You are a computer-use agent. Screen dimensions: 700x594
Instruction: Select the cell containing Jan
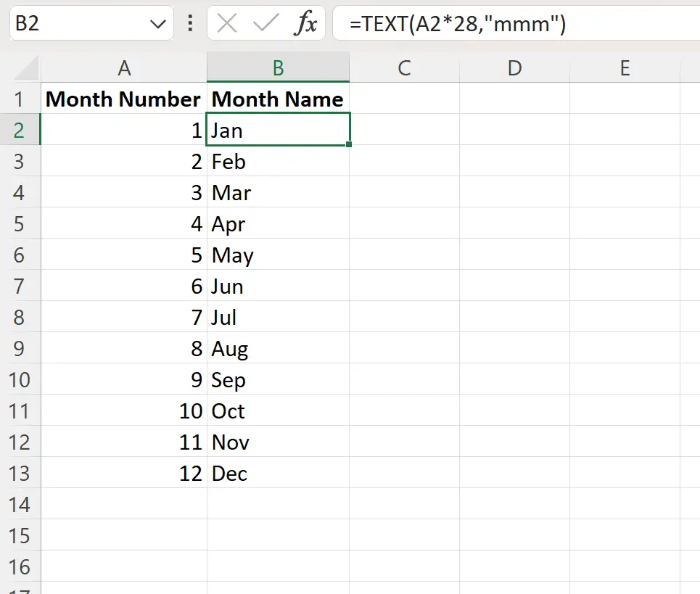278,131
